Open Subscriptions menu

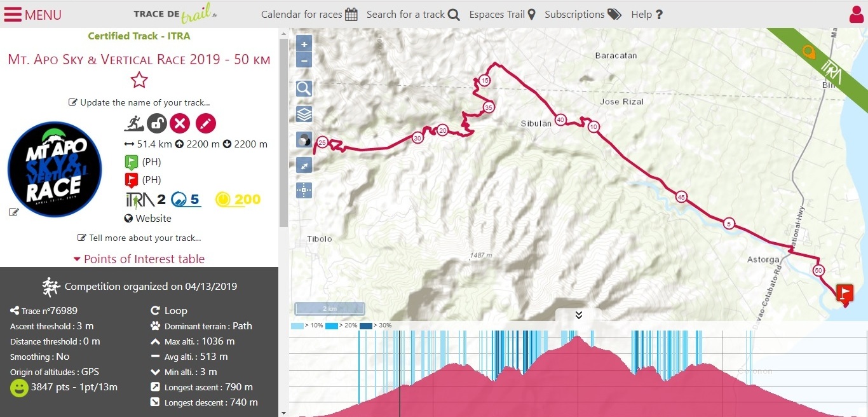click(583, 15)
